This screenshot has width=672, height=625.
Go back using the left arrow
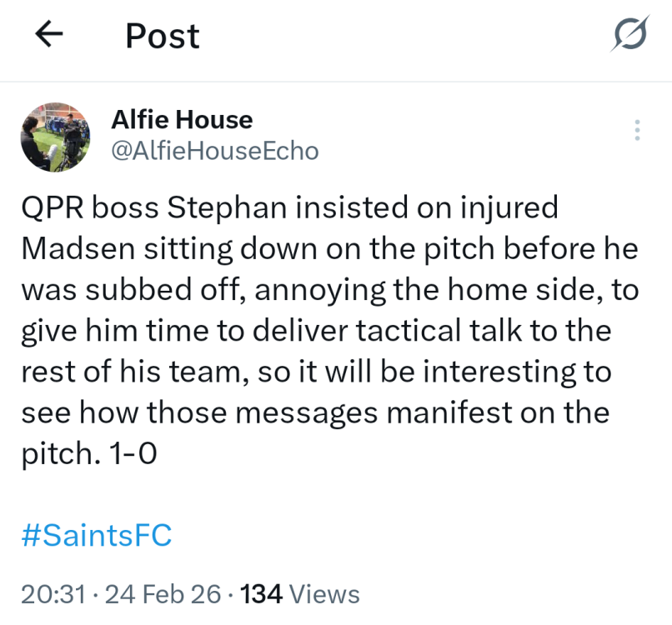(49, 36)
